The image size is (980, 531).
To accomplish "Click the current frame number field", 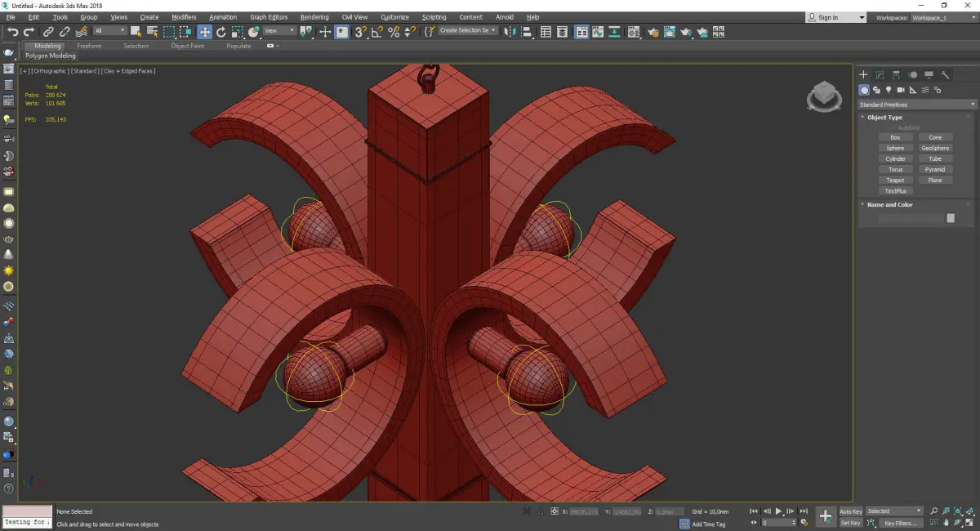I will [x=779, y=523].
